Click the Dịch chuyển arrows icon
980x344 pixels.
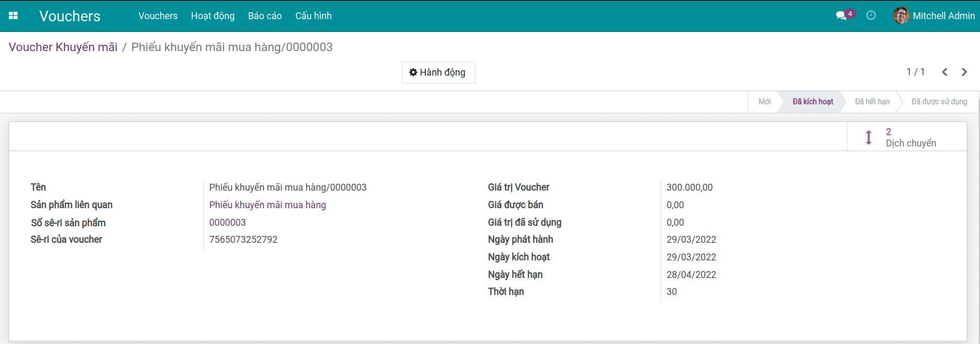869,137
